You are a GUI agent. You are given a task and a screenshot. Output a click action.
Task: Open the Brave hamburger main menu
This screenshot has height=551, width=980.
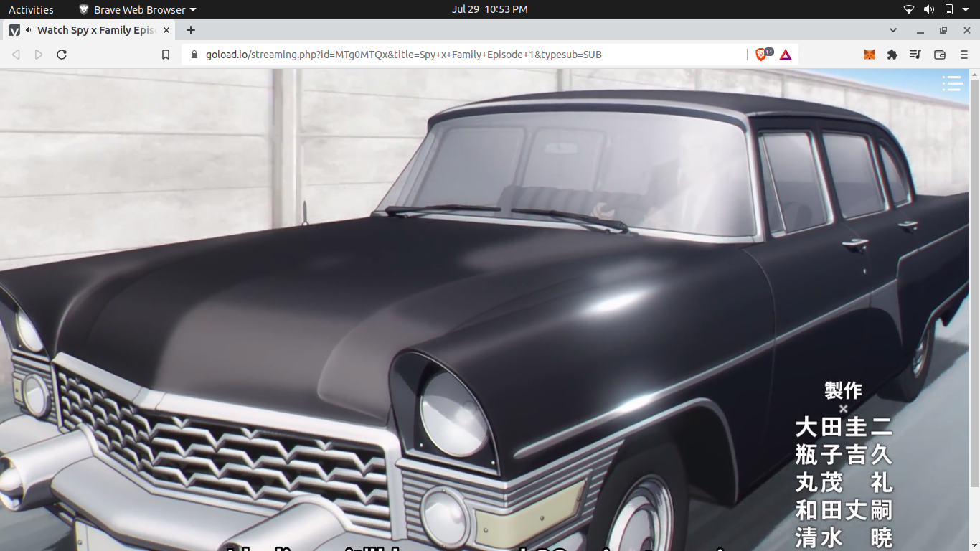(964, 55)
